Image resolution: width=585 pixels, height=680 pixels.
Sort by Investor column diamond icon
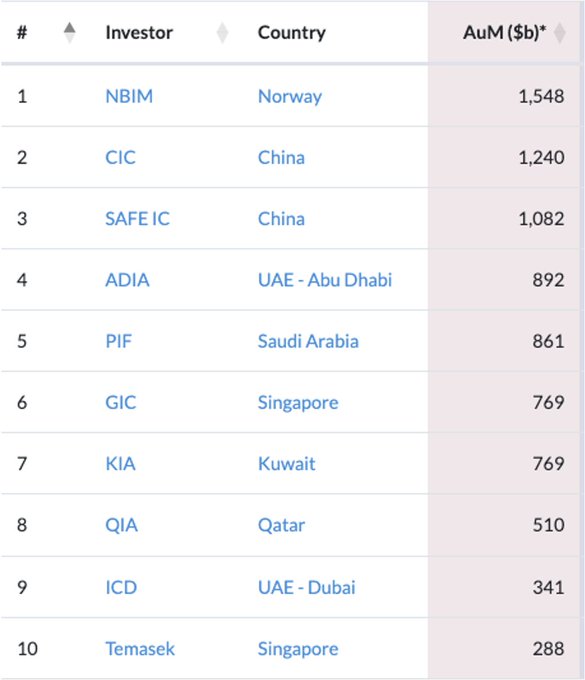click(x=222, y=33)
